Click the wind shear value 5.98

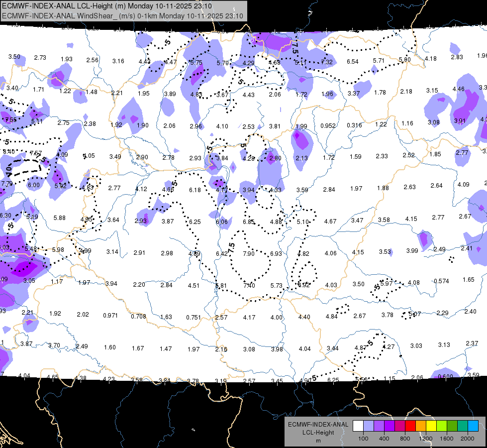(58, 250)
